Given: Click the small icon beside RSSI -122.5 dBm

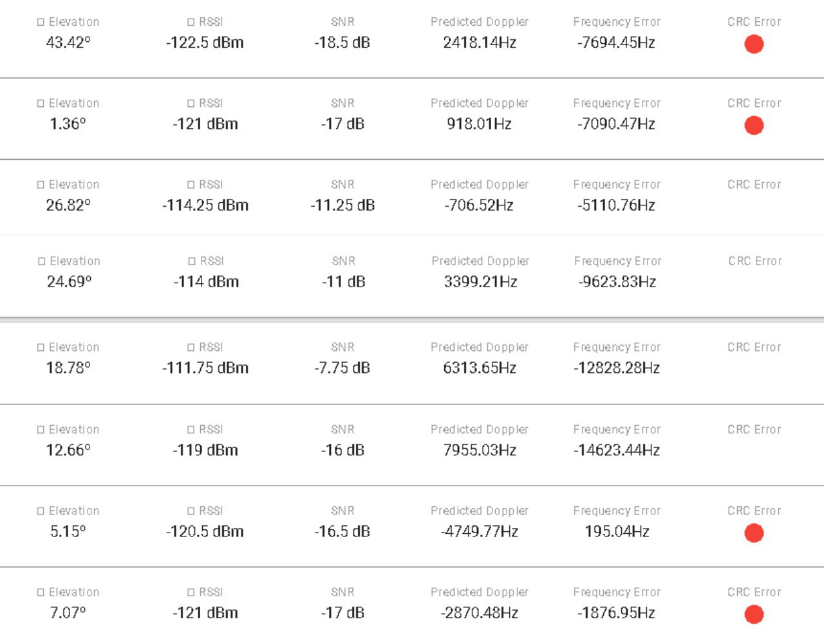Looking at the screenshot, I should 191,22.
